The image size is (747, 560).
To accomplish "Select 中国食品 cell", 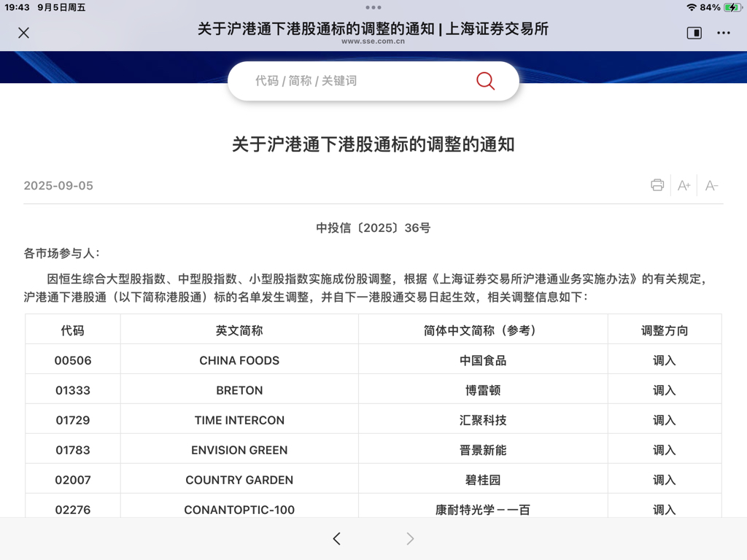I will 483,360.
